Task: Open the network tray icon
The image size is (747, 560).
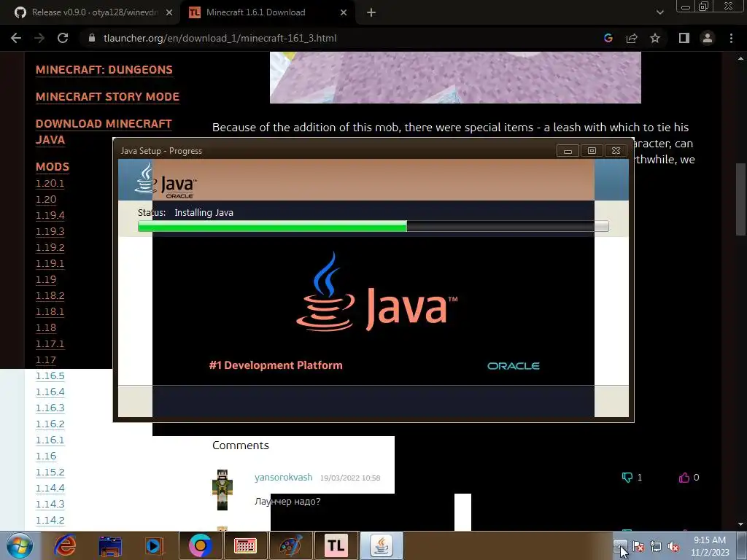Action: pos(656,546)
